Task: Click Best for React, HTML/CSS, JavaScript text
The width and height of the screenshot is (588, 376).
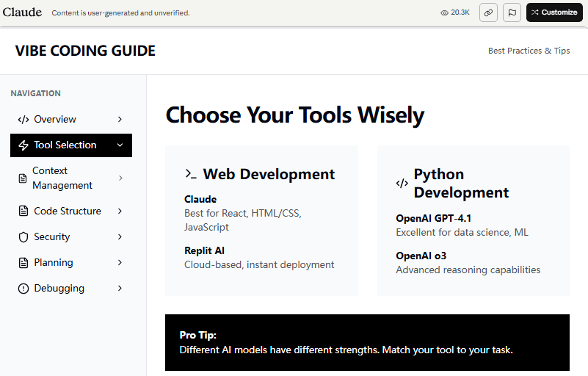Action: click(x=243, y=220)
